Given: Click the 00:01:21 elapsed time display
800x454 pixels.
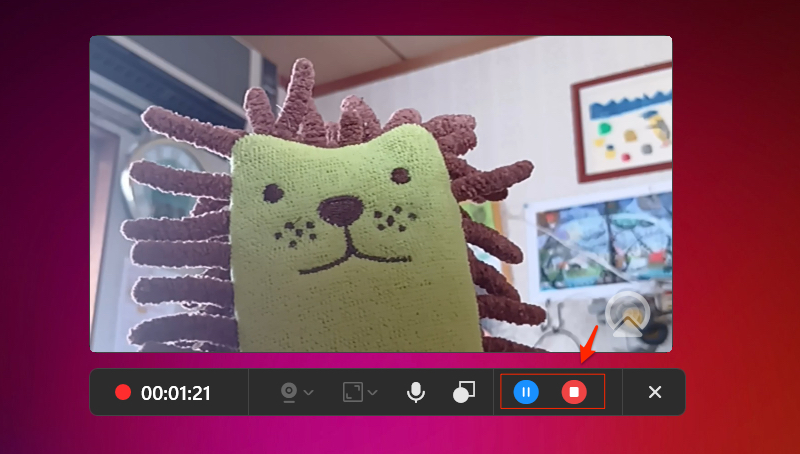Looking at the screenshot, I should [x=176, y=393].
